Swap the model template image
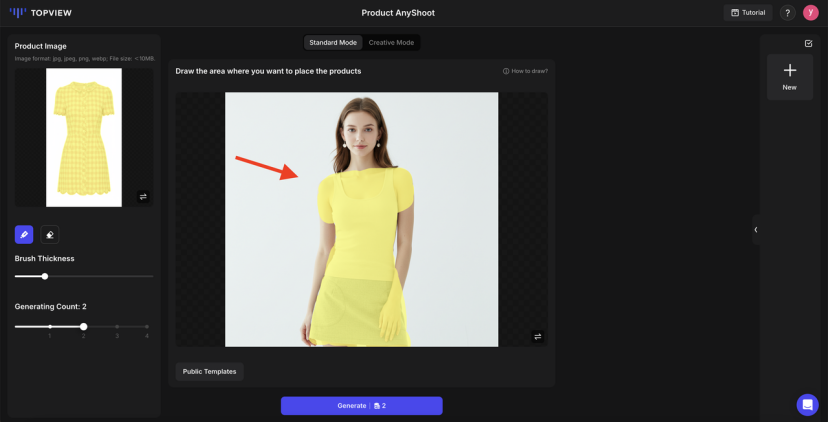The height and width of the screenshot is (422, 828). [538, 336]
